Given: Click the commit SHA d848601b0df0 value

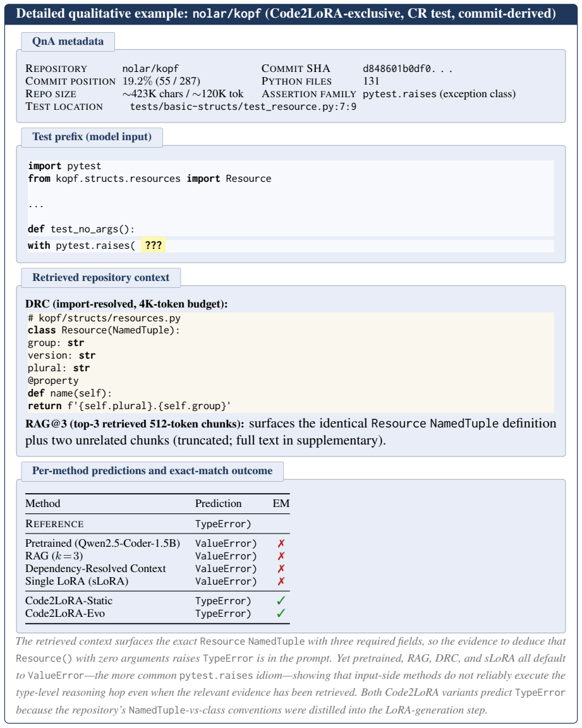Looking at the screenshot, I should [x=407, y=69].
